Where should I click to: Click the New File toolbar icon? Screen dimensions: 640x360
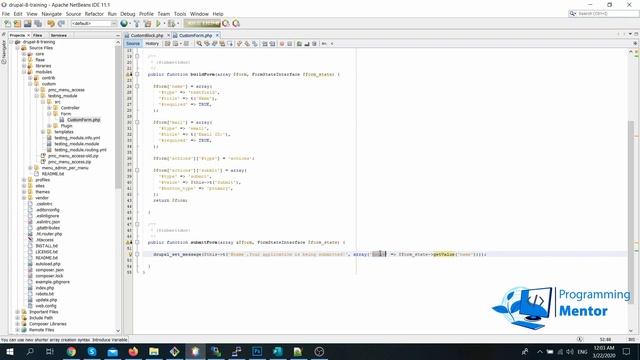(7, 24)
